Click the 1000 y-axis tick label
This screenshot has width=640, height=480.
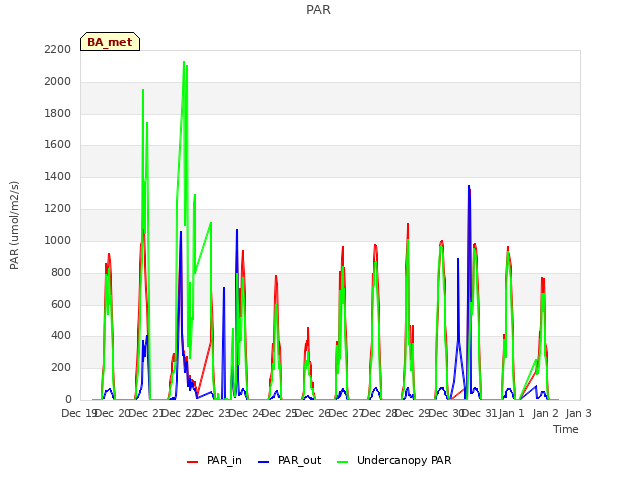(x=58, y=240)
